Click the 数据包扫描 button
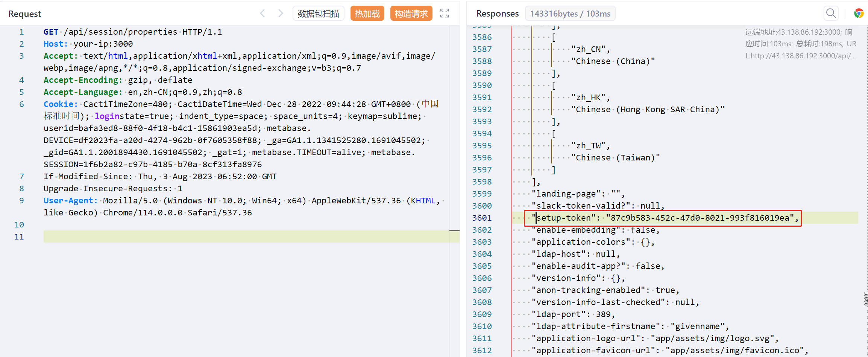 click(318, 14)
